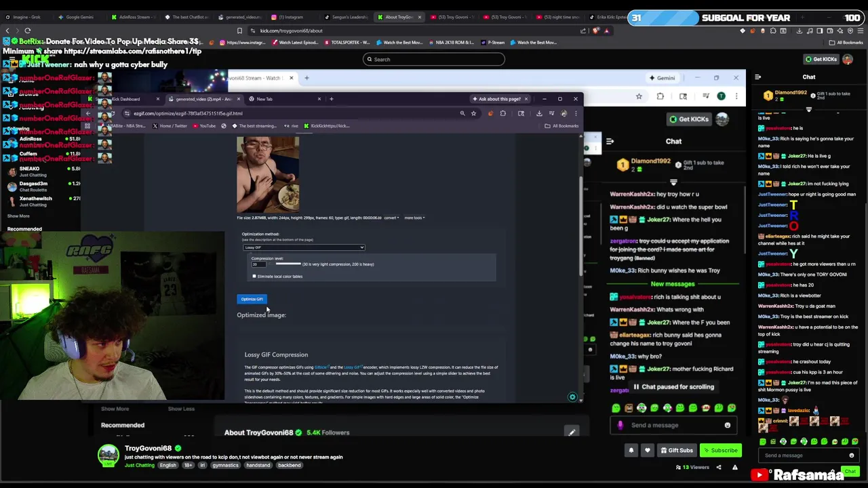Image resolution: width=868 pixels, height=488 pixels.
Task: Expand Show More below the webcam
Action: (x=115, y=409)
